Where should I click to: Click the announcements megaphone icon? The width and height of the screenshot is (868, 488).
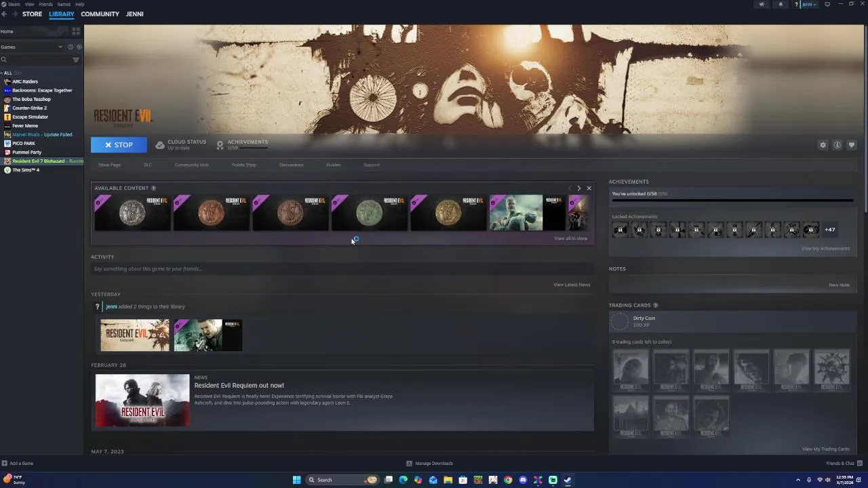coord(762,4)
